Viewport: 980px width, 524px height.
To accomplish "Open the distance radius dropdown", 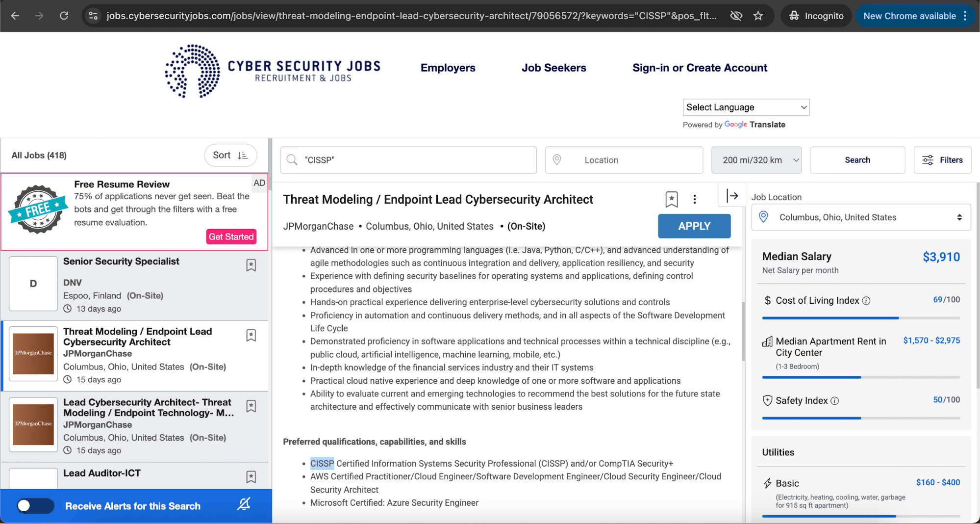I will (x=756, y=160).
